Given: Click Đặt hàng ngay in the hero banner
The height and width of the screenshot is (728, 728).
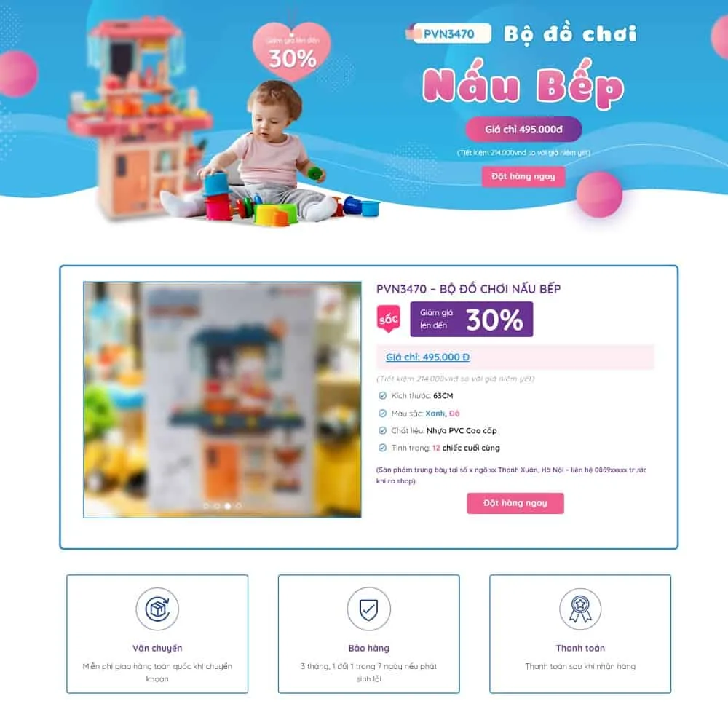Looking at the screenshot, I should [x=523, y=176].
